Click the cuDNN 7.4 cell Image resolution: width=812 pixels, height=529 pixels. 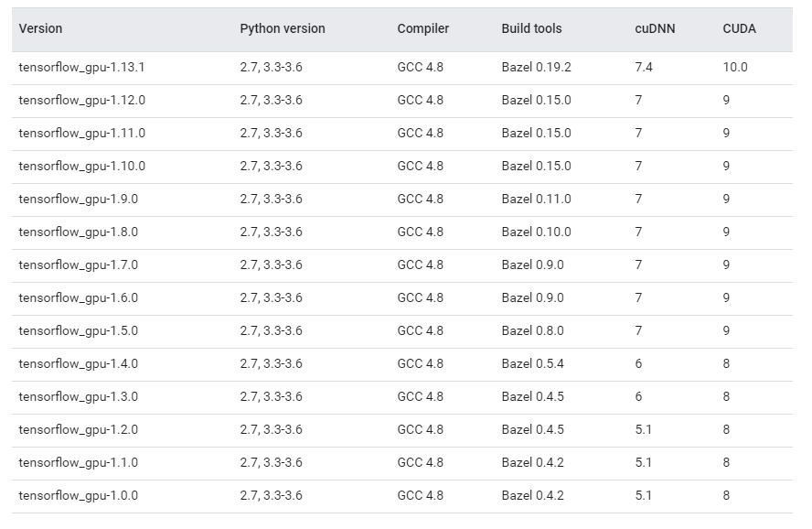pyautogui.click(x=644, y=68)
